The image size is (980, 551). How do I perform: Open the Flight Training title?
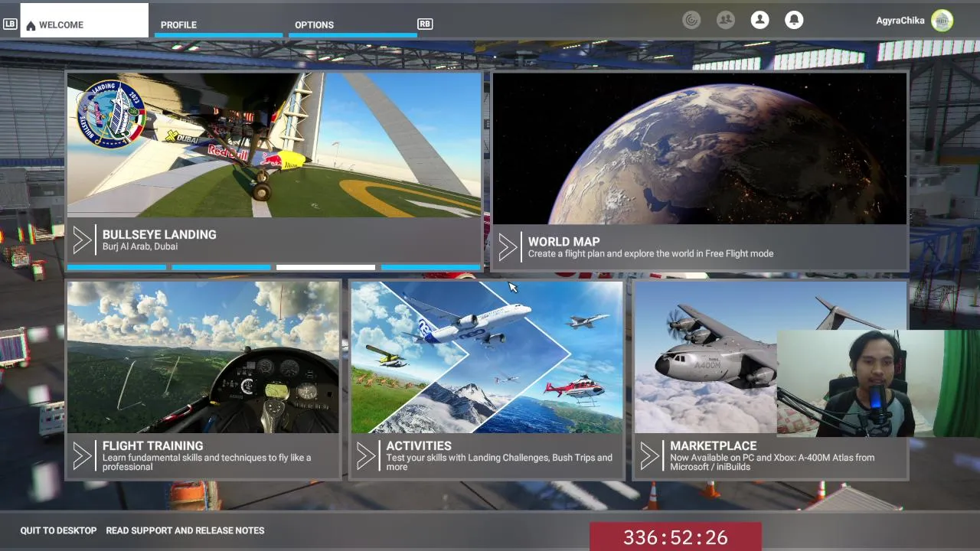coord(153,446)
